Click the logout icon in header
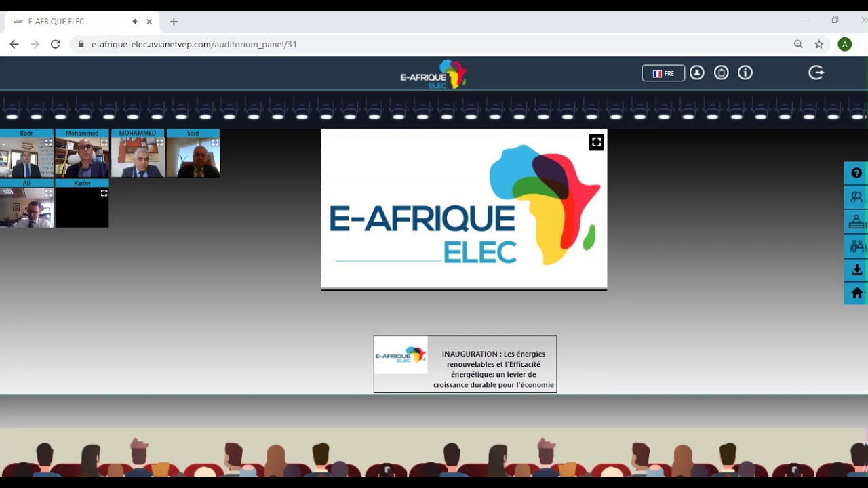Image resolution: width=868 pixels, height=488 pixels. [816, 73]
